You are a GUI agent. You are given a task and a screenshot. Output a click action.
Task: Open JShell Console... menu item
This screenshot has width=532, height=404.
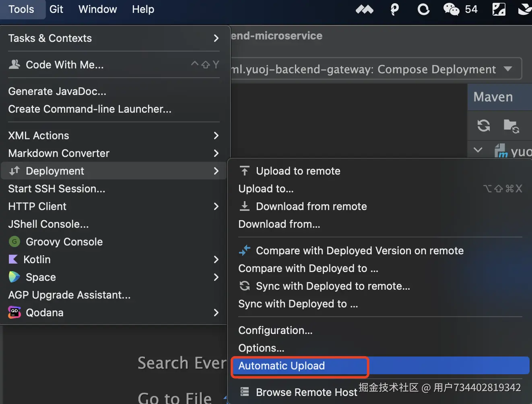(114, 224)
